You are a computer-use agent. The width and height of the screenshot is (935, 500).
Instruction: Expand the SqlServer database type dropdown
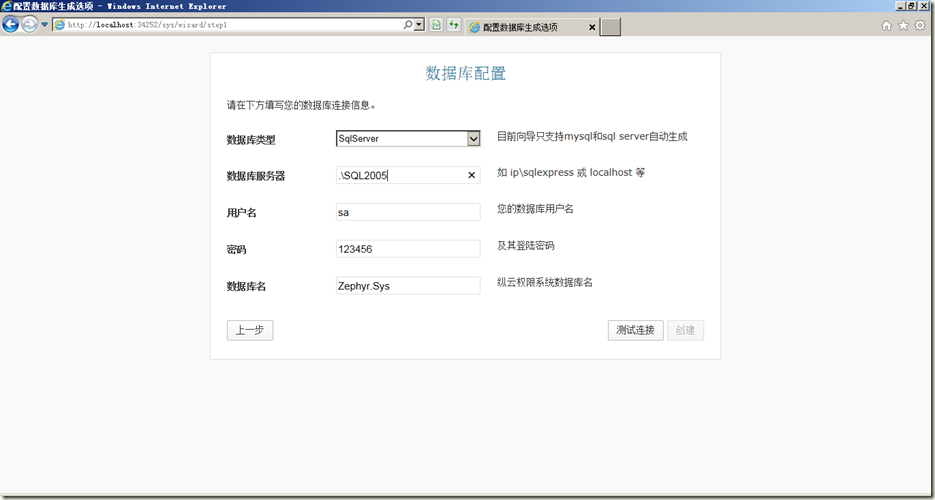(x=473, y=139)
